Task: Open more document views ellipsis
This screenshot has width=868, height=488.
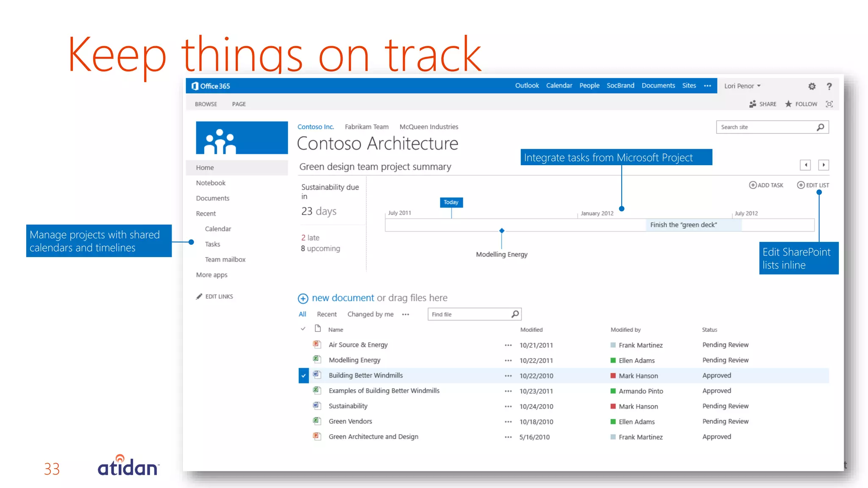Action: [x=406, y=314]
